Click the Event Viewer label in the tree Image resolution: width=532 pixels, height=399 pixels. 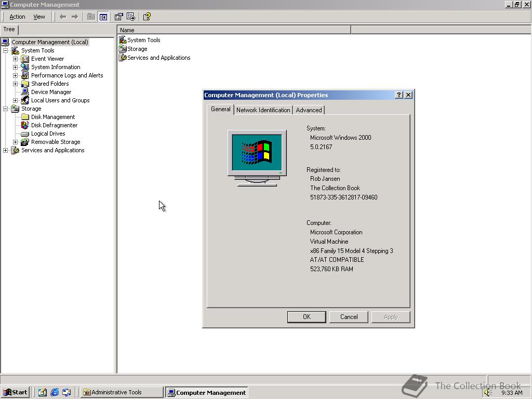[x=47, y=59]
